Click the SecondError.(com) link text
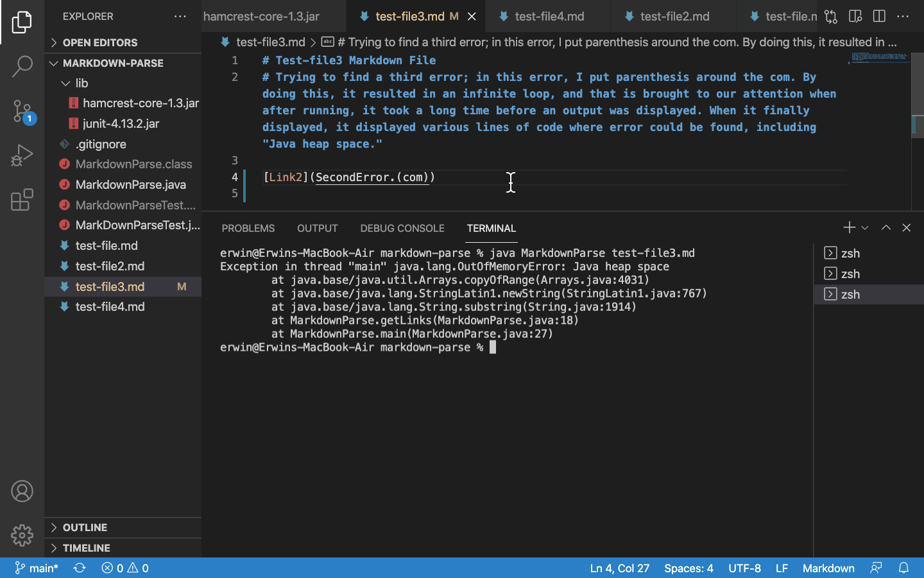 click(372, 177)
